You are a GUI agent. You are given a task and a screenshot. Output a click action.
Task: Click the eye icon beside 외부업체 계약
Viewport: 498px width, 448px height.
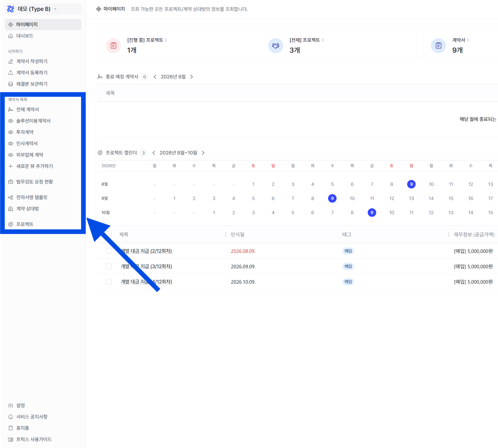pos(11,155)
